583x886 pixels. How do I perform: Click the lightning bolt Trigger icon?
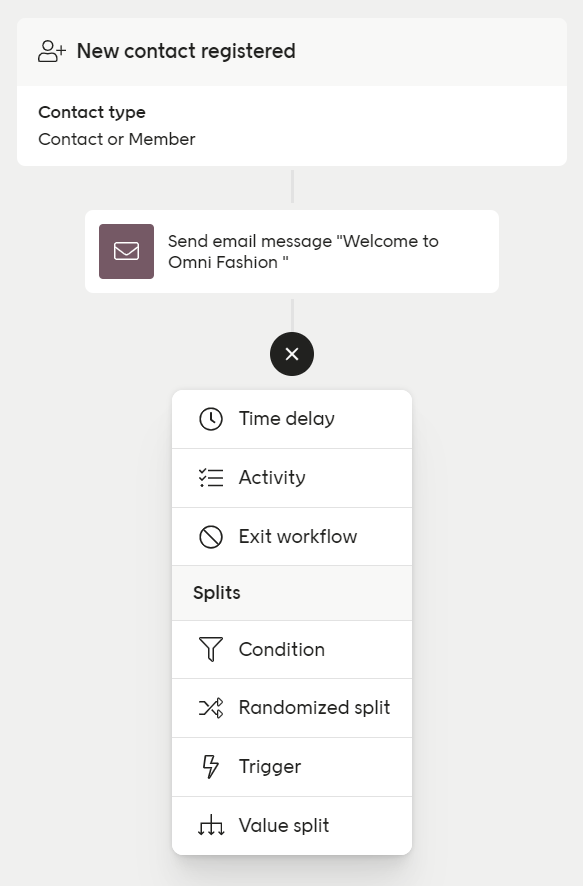pyautogui.click(x=211, y=767)
